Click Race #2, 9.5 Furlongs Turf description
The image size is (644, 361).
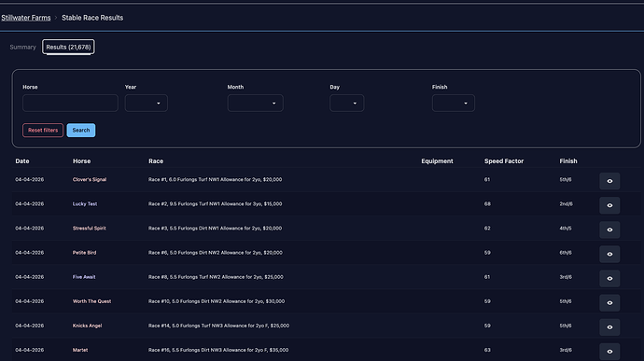pos(216,203)
